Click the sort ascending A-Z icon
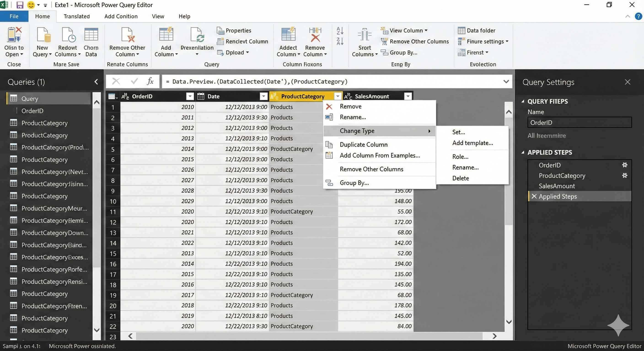Image resolution: width=644 pixels, height=351 pixels. point(340,31)
